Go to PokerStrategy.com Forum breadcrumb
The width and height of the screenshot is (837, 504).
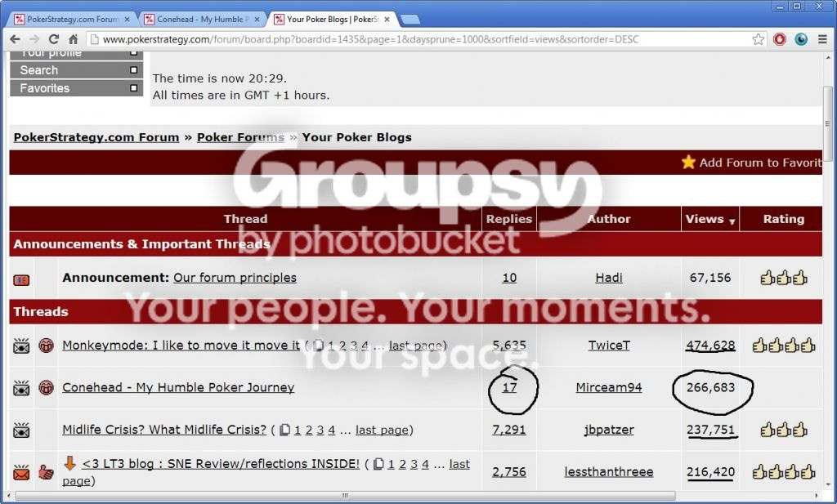tap(96, 137)
